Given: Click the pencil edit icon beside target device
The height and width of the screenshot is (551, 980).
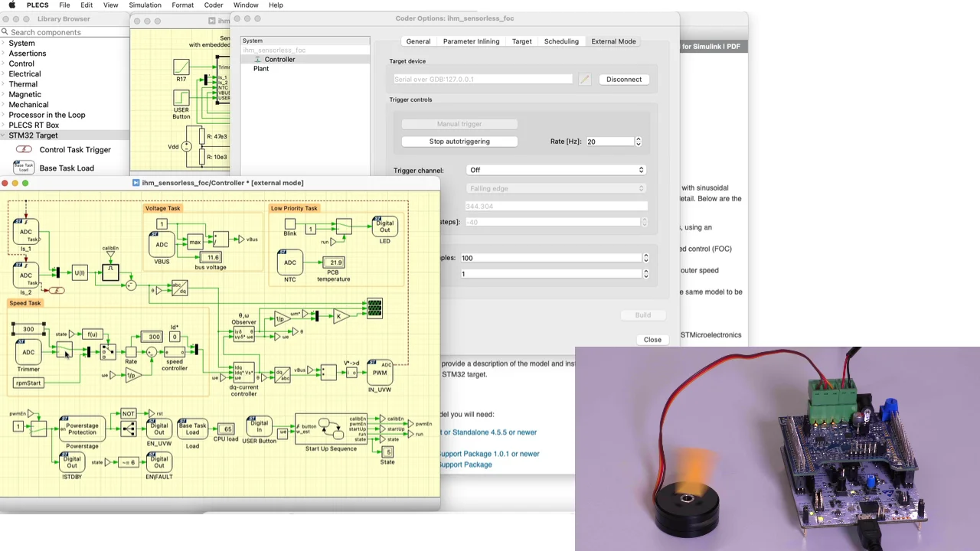Looking at the screenshot, I should [x=585, y=80].
